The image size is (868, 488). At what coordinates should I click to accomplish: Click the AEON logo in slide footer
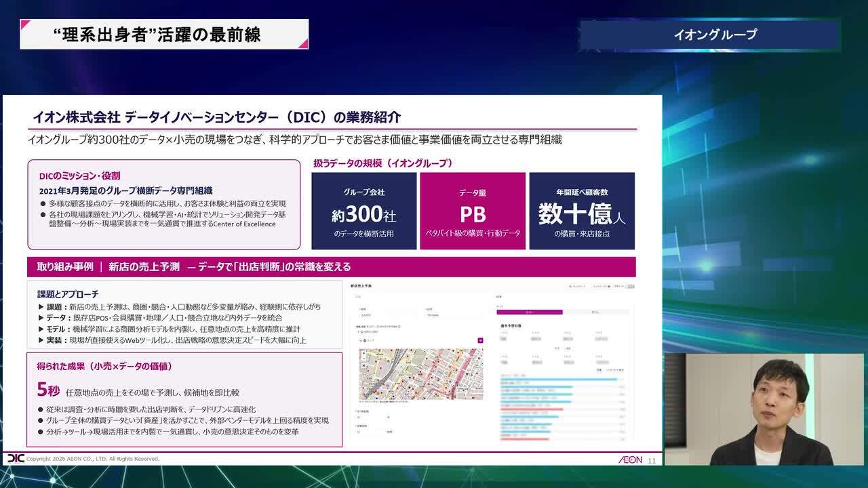tap(630, 460)
